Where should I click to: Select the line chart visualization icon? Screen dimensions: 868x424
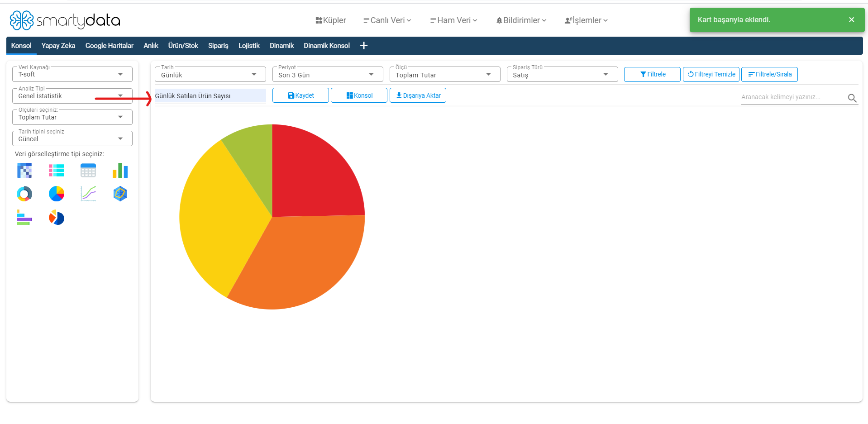(88, 194)
